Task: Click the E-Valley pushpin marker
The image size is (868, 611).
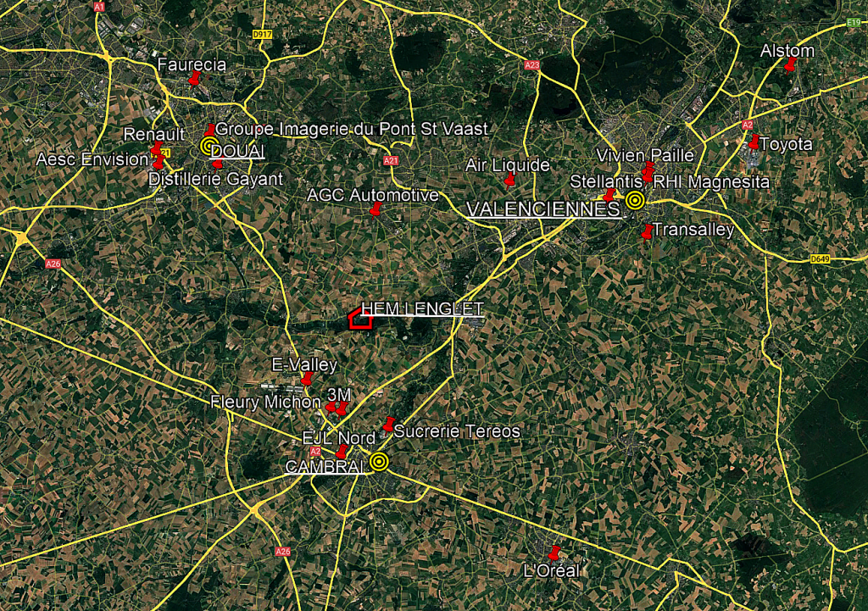Action: [x=306, y=379]
